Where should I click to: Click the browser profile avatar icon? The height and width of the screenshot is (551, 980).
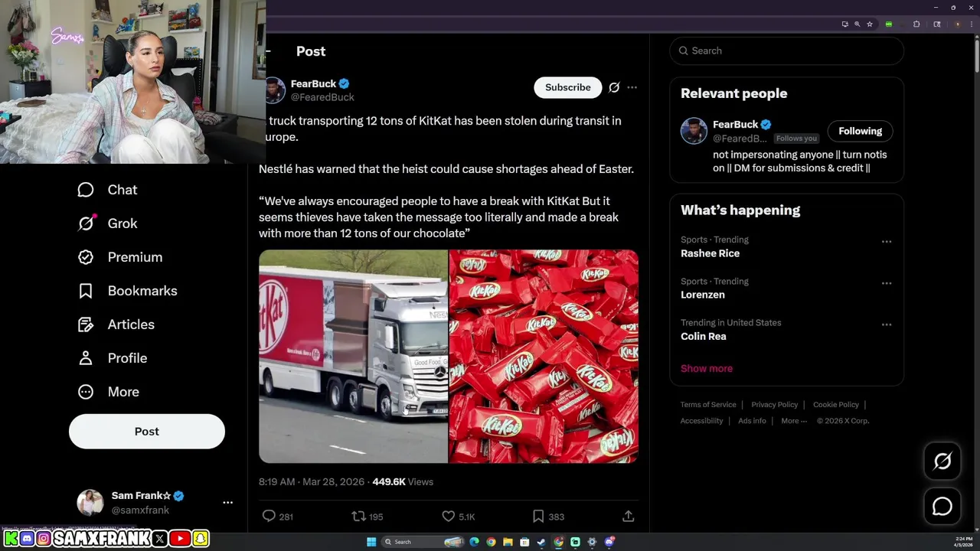click(x=958, y=24)
